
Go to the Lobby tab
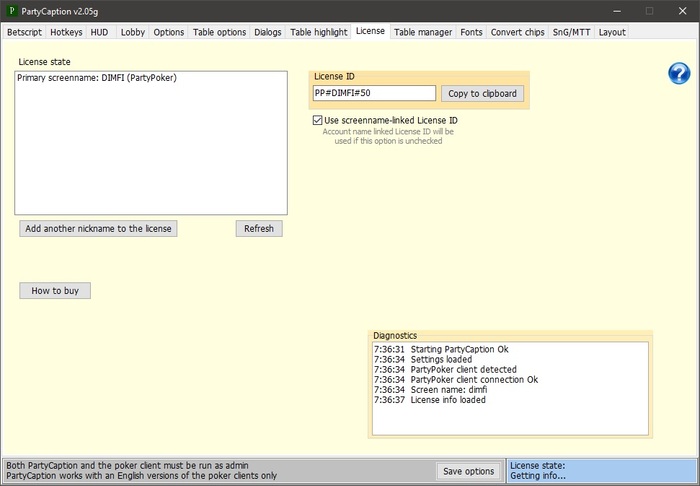[x=133, y=32]
